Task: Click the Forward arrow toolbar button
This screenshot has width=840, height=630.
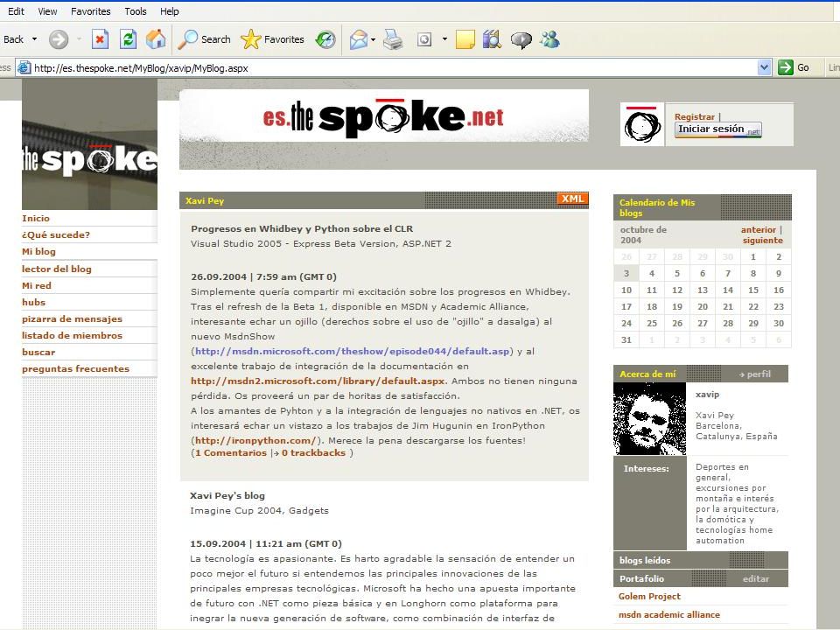Action: click(59, 39)
